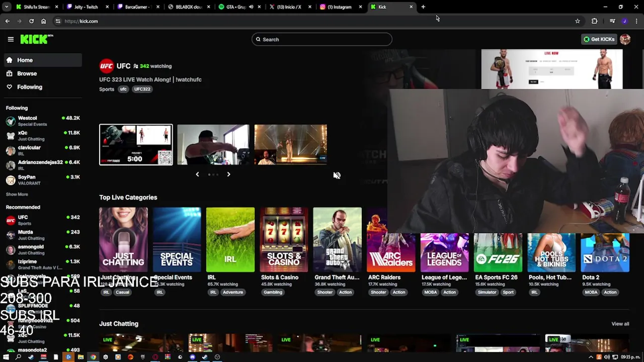Go back in browser history
The width and height of the screenshot is (644, 362).
(x=7, y=21)
